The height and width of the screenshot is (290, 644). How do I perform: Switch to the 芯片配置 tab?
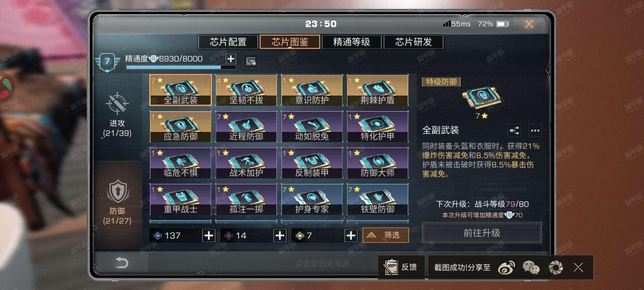[228, 42]
